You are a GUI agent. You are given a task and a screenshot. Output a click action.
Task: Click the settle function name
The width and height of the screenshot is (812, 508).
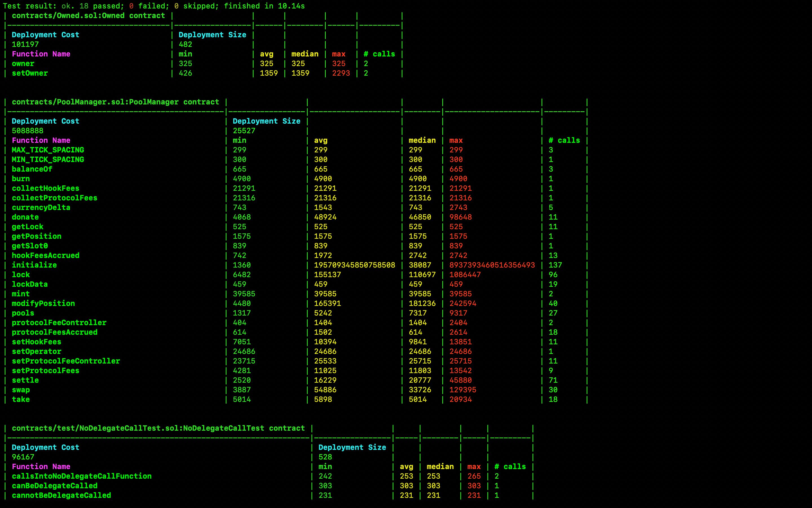(x=25, y=380)
